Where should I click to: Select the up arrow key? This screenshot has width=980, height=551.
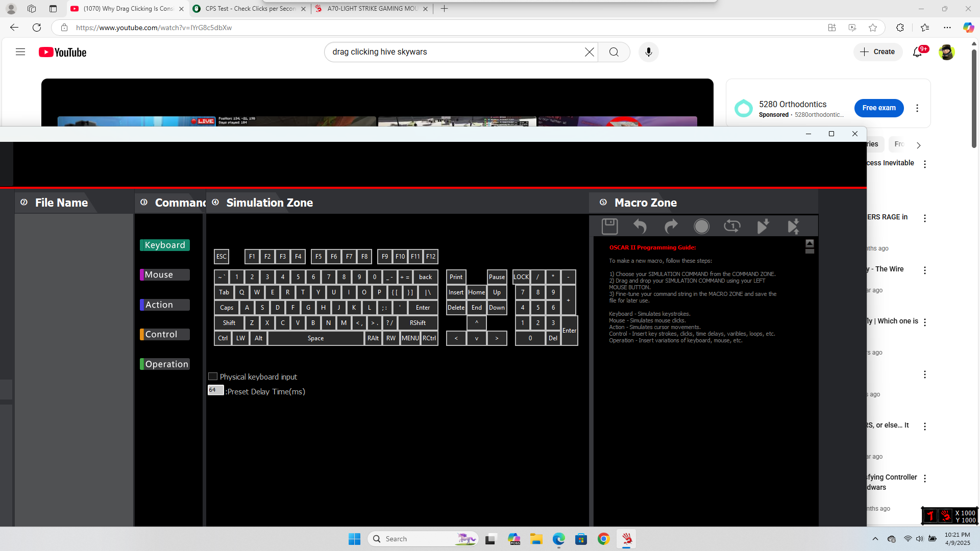point(476,323)
